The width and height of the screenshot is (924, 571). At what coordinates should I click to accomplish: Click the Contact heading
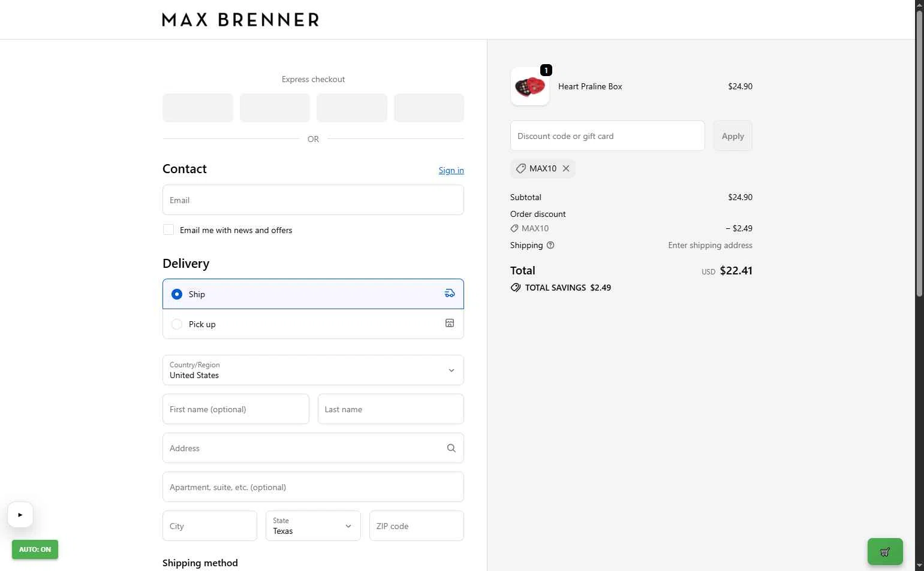pos(185,169)
